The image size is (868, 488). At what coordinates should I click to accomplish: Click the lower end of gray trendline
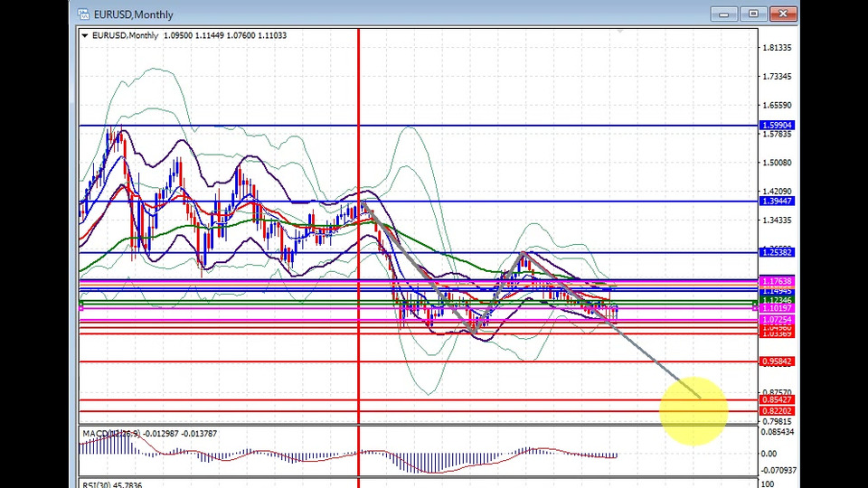(x=698, y=395)
